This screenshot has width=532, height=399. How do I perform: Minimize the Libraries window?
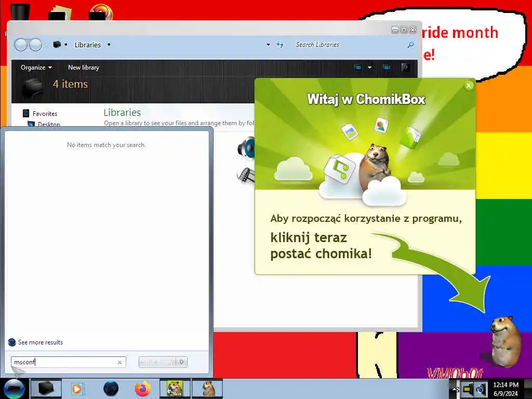395,30
